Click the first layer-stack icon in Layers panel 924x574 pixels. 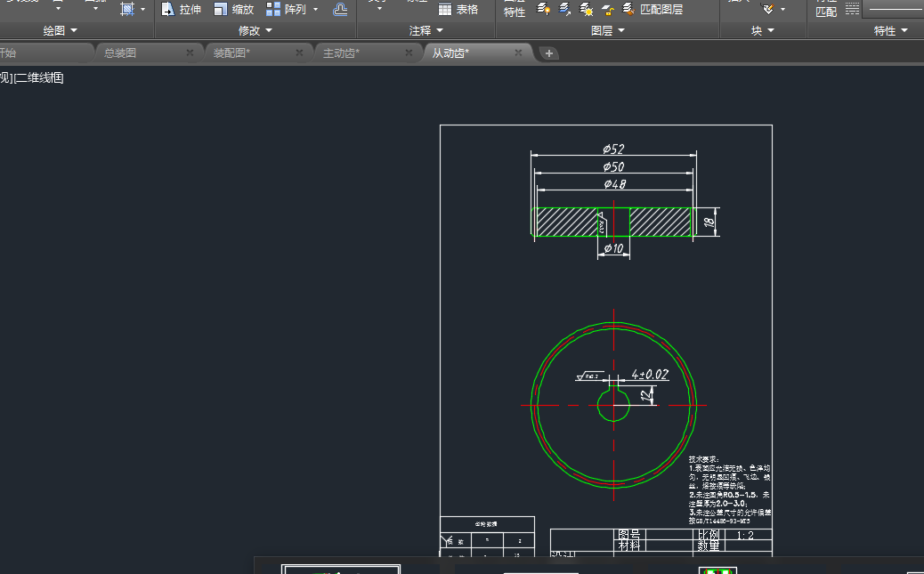coord(544,9)
